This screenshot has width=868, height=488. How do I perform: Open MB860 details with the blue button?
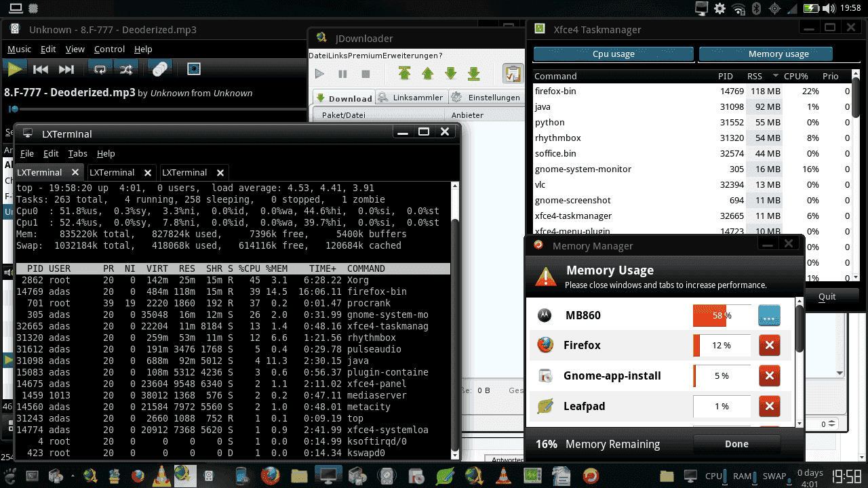pos(769,315)
